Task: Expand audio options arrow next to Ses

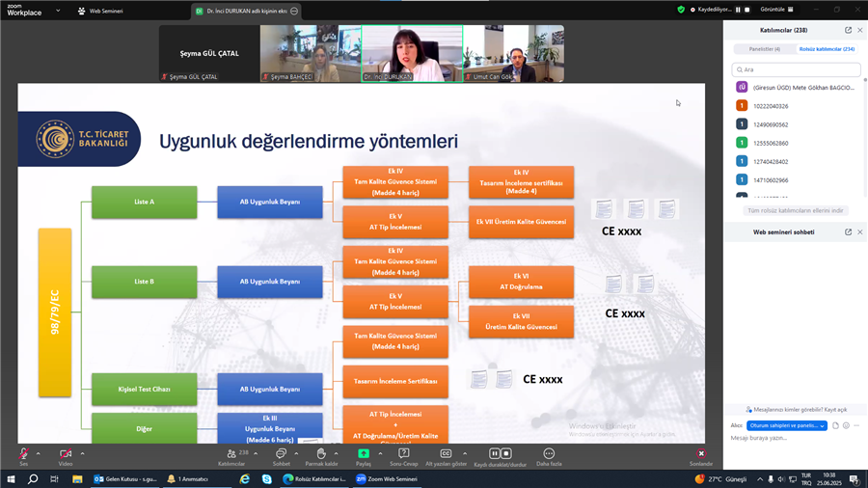Action: point(39,453)
